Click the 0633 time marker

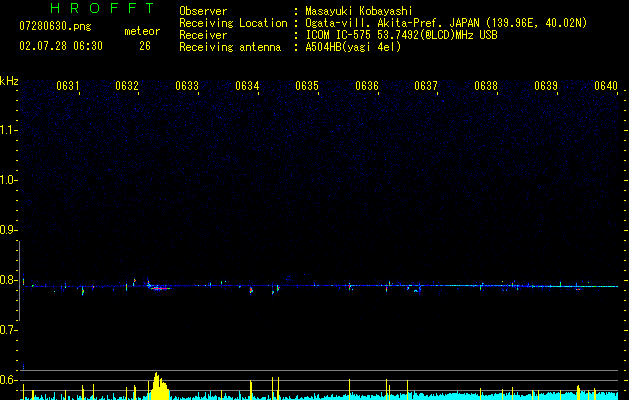pyautogui.click(x=187, y=86)
